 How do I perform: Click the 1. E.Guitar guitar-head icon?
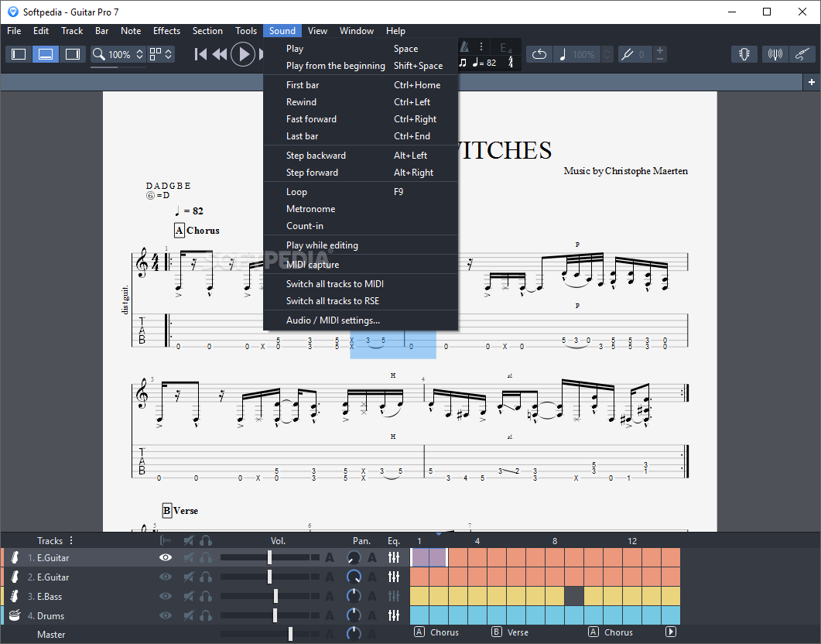[x=15, y=557]
